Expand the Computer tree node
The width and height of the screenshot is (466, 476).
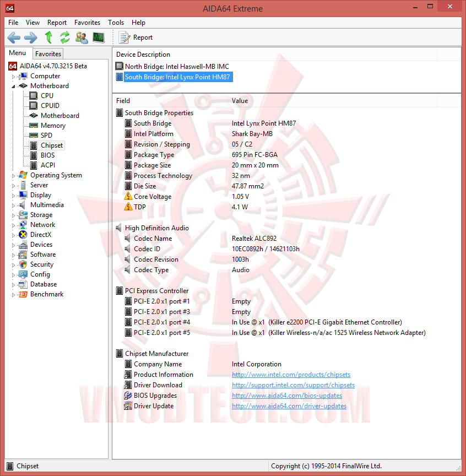pos(13,77)
